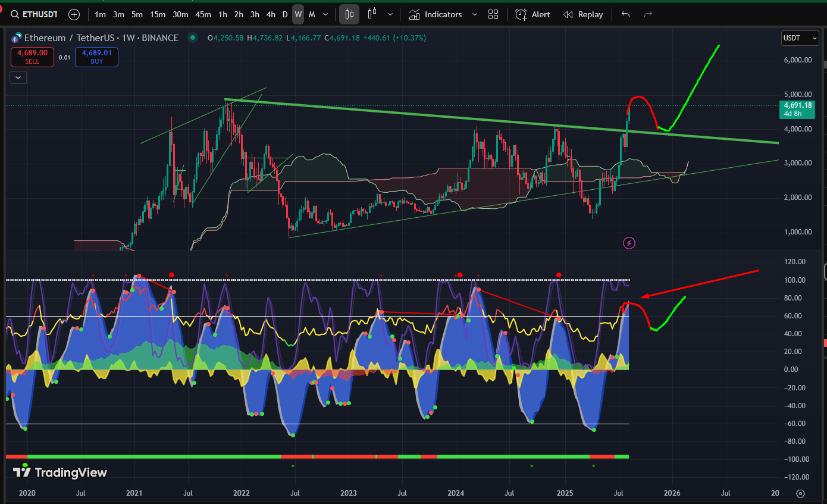Screen dimensions: 827x504
Task: Select the monthly M timeframe
Action: tap(312, 14)
